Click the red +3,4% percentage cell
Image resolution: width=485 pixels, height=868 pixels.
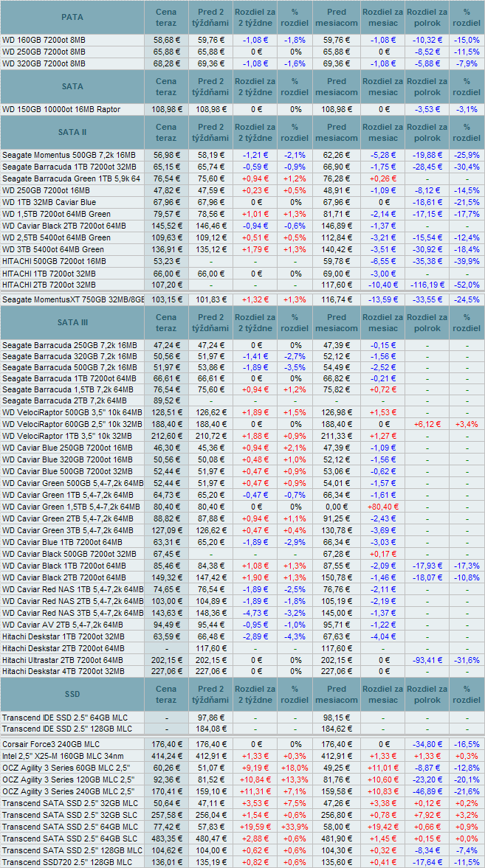point(466,423)
